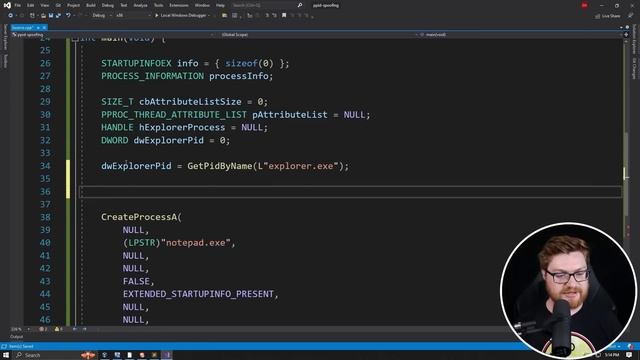The width and height of the screenshot is (640, 360).
Task: Click FALSE on line 43
Action: [x=136, y=281]
